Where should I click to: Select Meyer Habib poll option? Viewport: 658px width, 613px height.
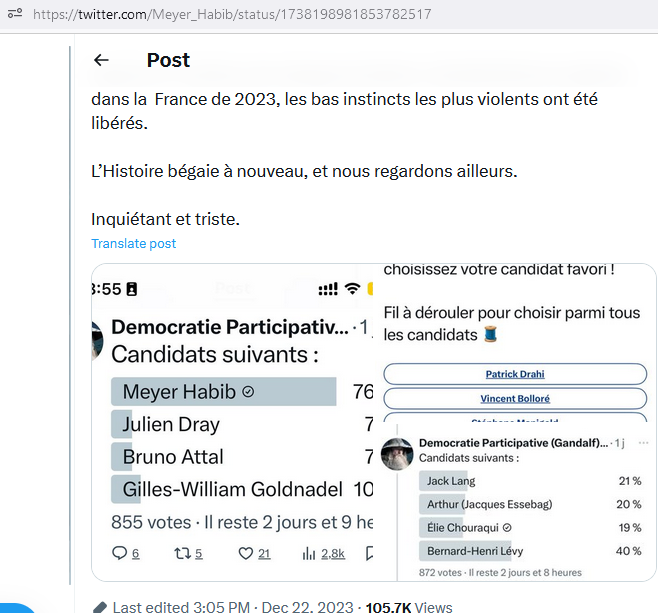[224, 391]
